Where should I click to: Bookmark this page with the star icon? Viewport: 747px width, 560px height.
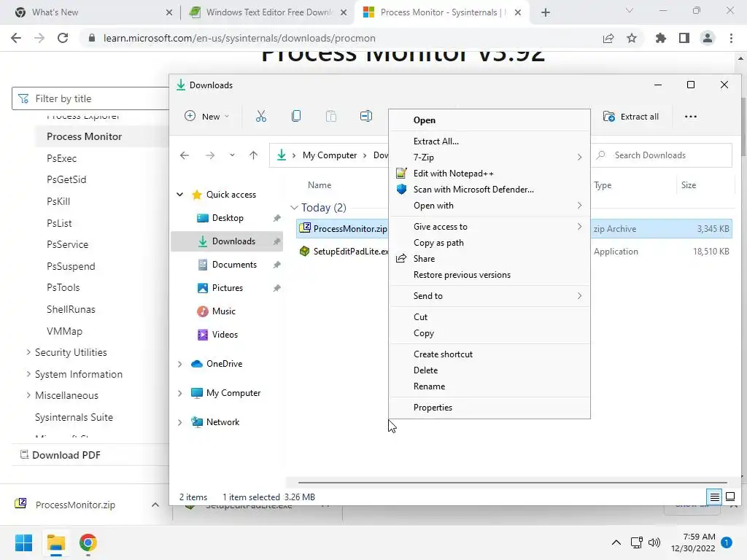pyautogui.click(x=632, y=38)
